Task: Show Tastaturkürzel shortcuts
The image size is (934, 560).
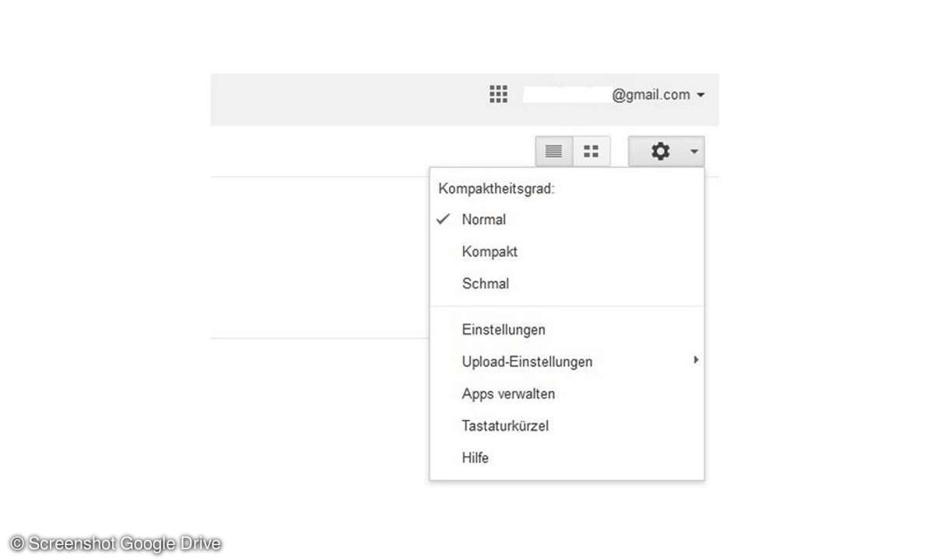Action: pyautogui.click(x=567, y=425)
